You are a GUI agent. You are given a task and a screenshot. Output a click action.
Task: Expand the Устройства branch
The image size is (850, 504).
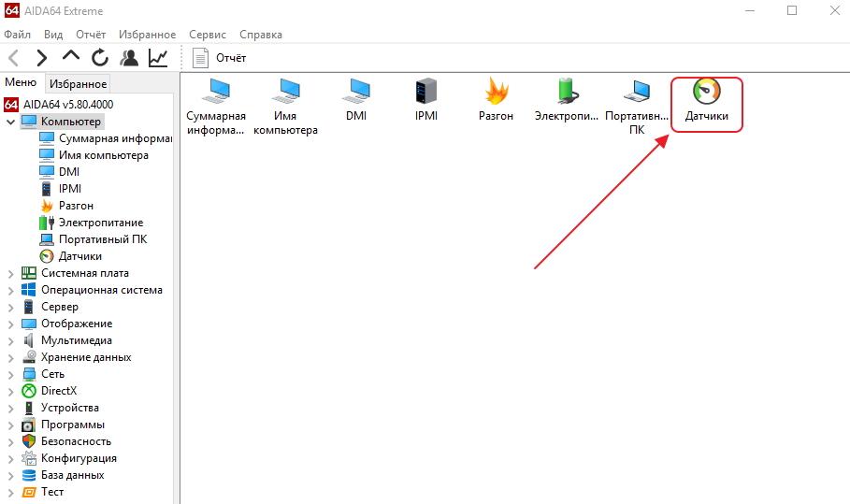10,408
